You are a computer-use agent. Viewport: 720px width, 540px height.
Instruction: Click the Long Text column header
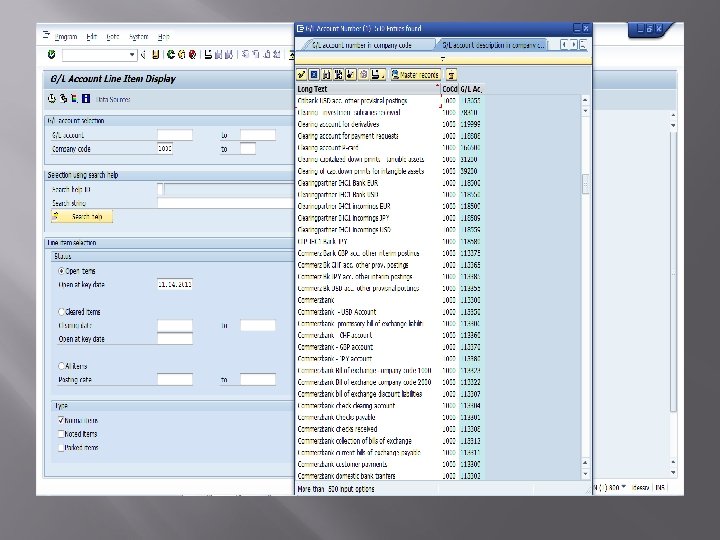pos(368,89)
